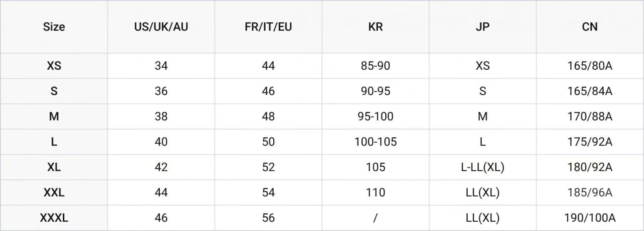Click the CN value 165/84A
The height and width of the screenshot is (231, 644).
pyautogui.click(x=590, y=91)
